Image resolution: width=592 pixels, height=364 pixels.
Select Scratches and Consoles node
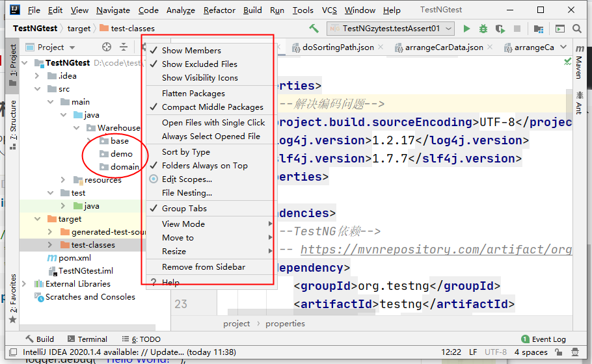[x=85, y=297]
